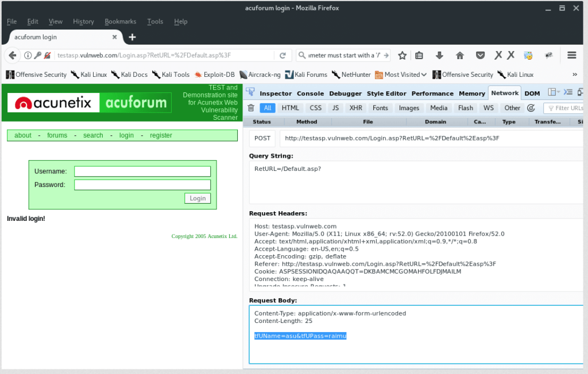Follow the about link on acuforum
The height and width of the screenshot is (374, 588).
pyautogui.click(x=23, y=135)
